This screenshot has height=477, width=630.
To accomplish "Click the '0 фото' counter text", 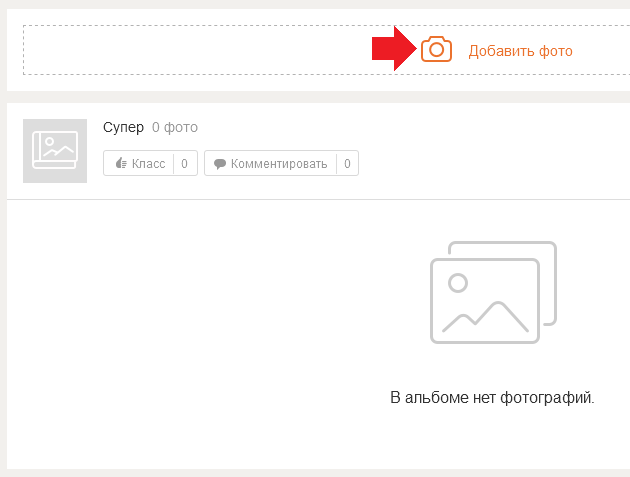I will tap(175, 127).
